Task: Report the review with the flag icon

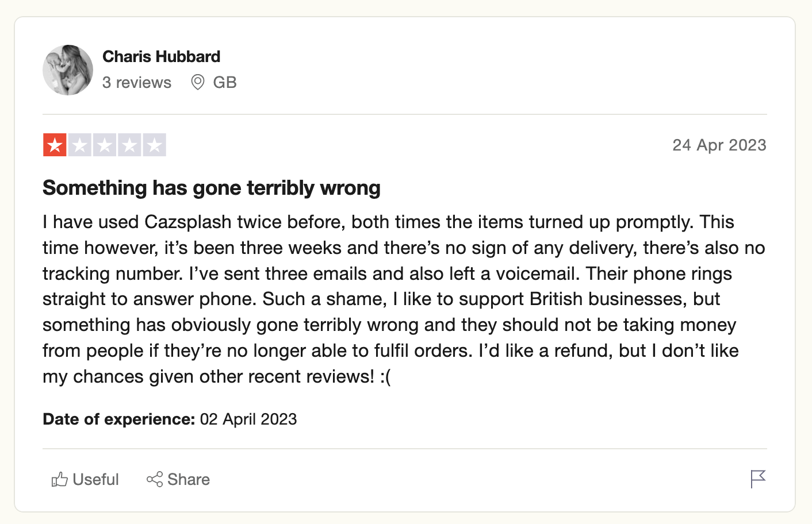Action: point(758,479)
